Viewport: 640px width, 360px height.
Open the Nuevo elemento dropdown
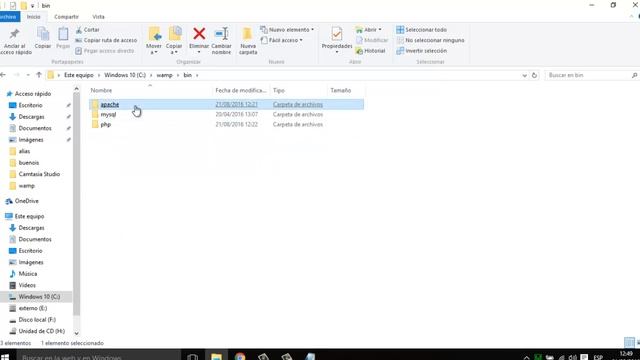tap(287, 30)
